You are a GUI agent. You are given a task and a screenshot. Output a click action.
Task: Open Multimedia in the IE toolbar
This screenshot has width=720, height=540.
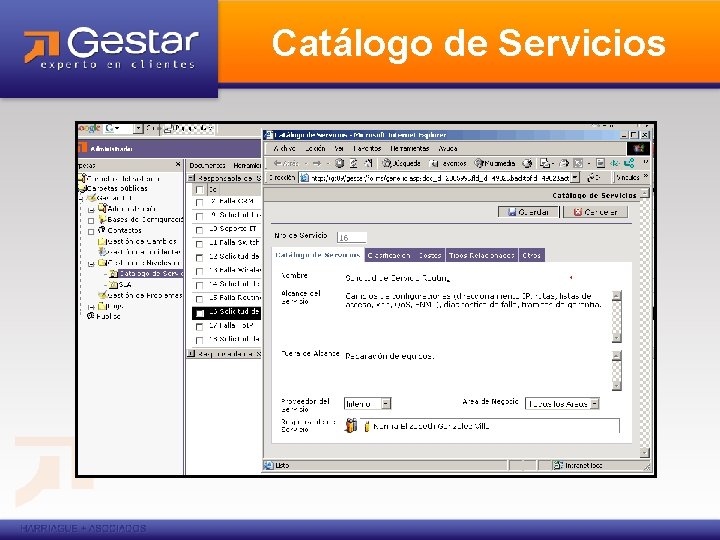pos(495,163)
